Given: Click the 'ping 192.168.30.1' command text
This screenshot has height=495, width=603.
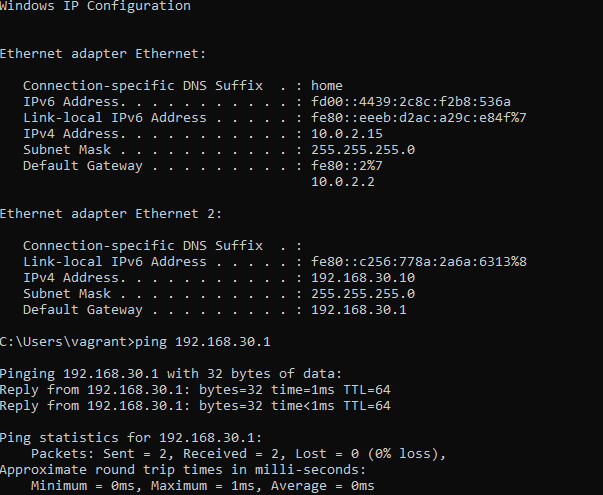Looking at the screenshot, I should 203,342.
